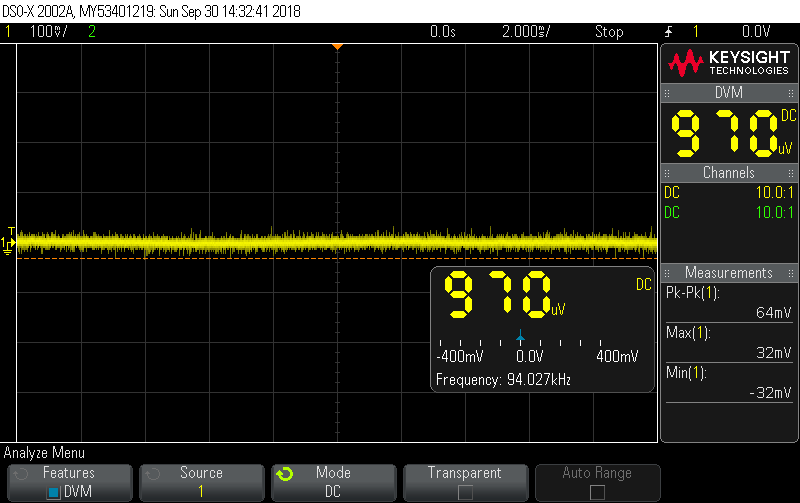Click the Stop run status
This screenshot has height=503, width=800.
[609, 32]
